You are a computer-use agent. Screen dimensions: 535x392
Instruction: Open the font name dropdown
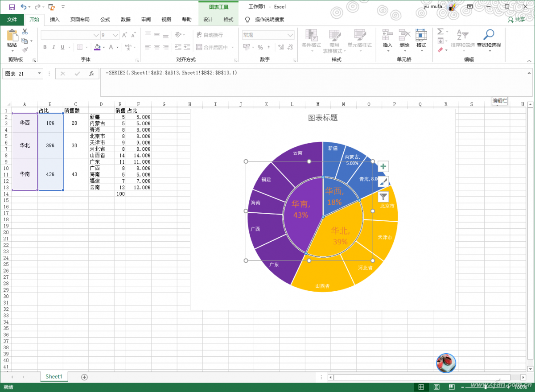click(96, 35)
